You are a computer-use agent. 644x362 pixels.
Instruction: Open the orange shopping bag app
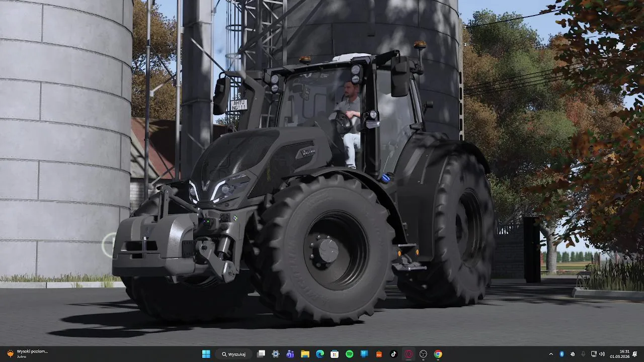click(x=379, y=354)
